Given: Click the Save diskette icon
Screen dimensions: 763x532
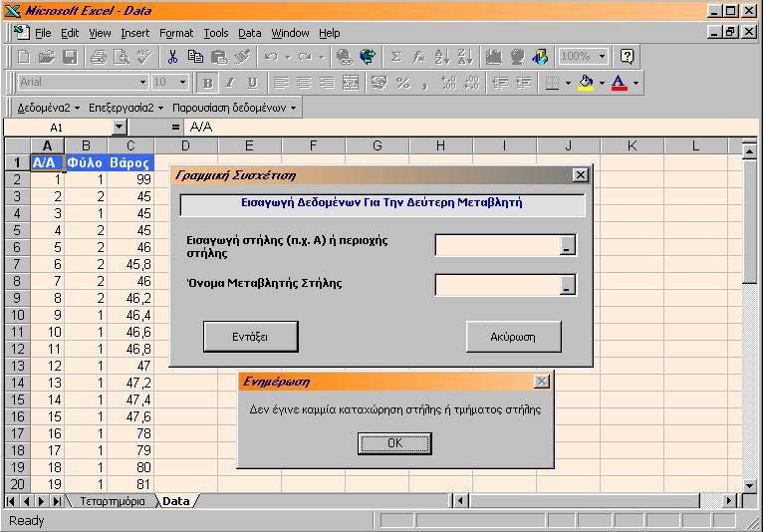Looking at the screenshot, I should [x=70, y=57].
